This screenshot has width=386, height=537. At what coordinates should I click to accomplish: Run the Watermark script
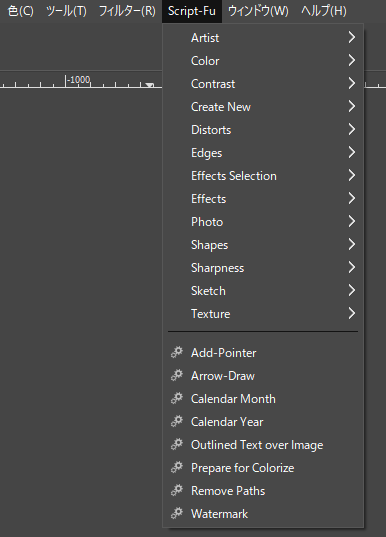click(263, 514)
